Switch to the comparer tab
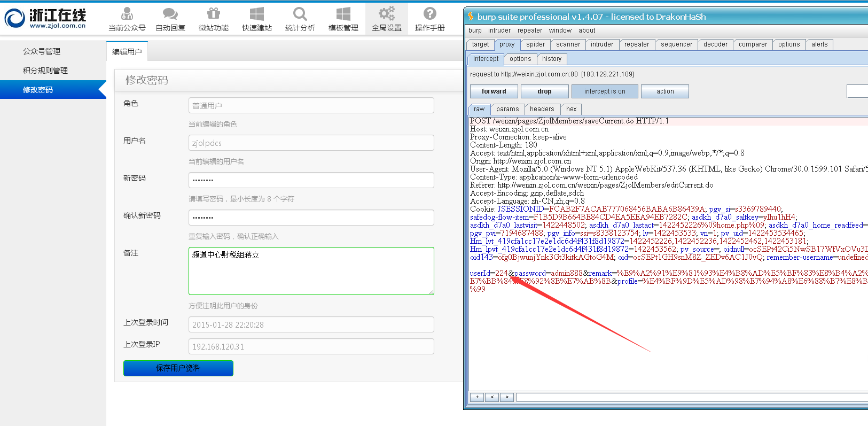Image resolution: width=868 pixels, height=426 pixels. (753, 44)
